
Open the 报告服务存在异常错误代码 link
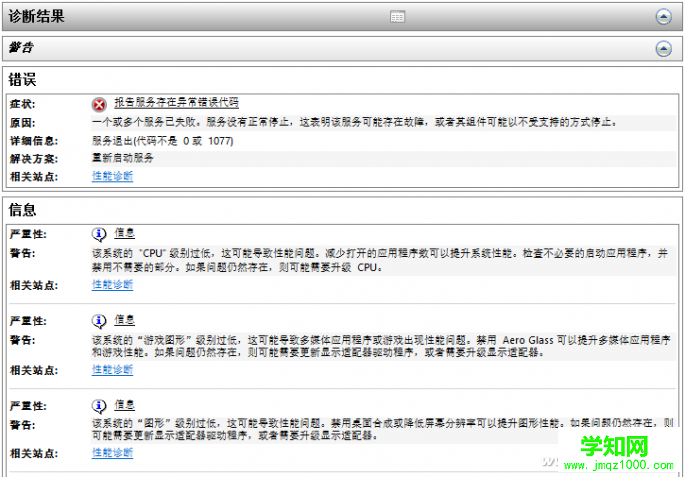pos(176,102)
